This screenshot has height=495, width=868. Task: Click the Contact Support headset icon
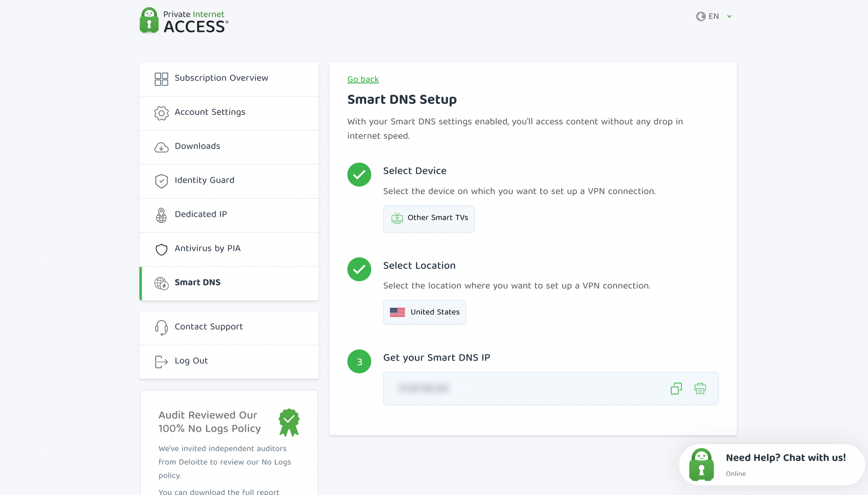[x=161, y=327]
